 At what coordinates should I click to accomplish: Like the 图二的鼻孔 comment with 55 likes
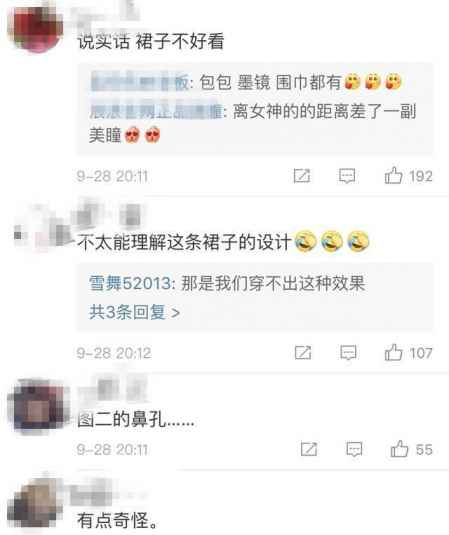click(x=400, y=448)
